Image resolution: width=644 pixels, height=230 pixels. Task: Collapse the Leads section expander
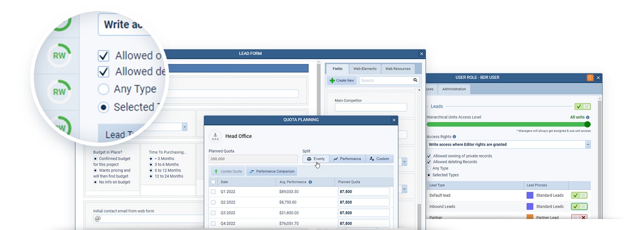582,106
